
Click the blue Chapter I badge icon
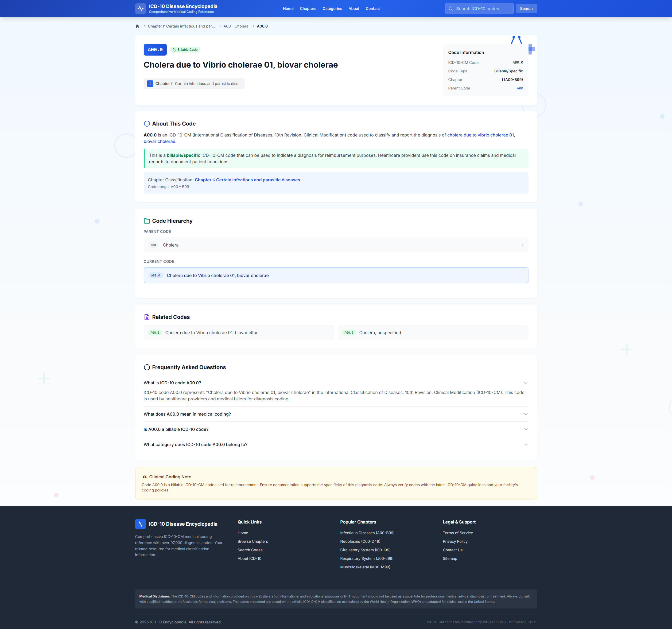tap(150, 84)
